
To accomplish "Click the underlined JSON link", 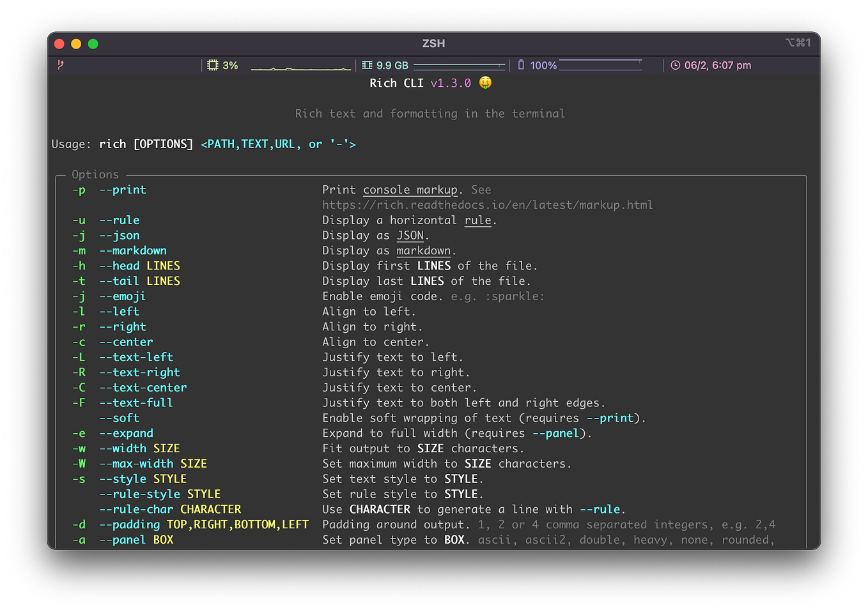I will [x=410, y=235].
